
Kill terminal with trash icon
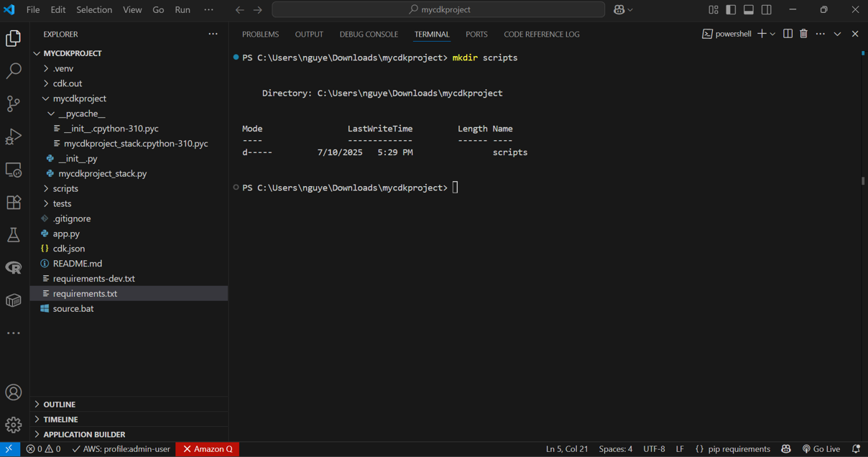803,34
